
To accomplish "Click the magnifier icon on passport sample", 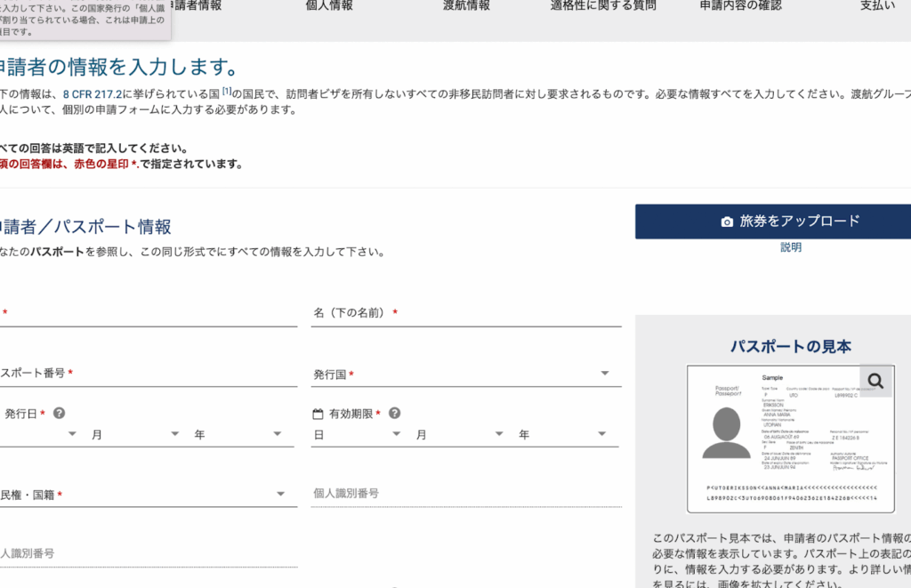I will pyautogui.click(x=875, y=382).
